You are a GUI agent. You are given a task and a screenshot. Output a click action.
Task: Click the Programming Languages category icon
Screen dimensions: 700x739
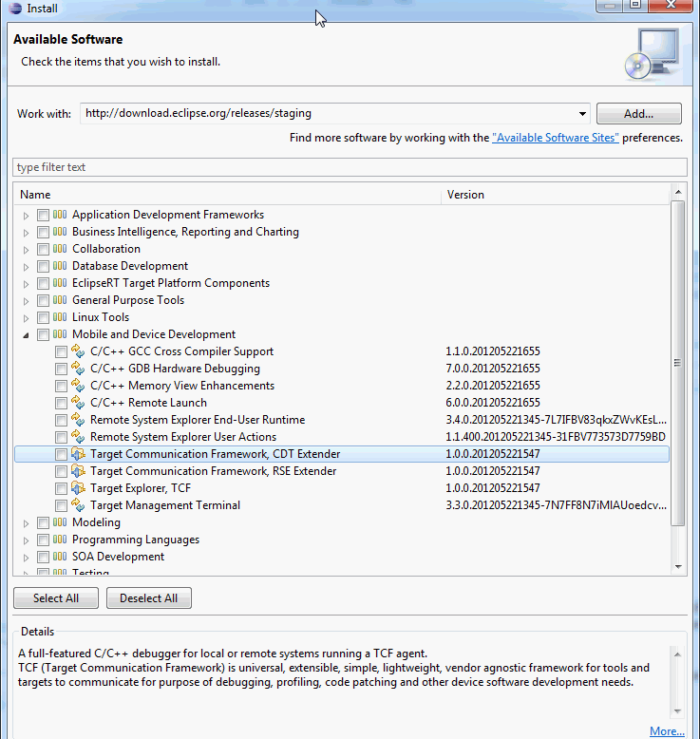click(60, 540)
